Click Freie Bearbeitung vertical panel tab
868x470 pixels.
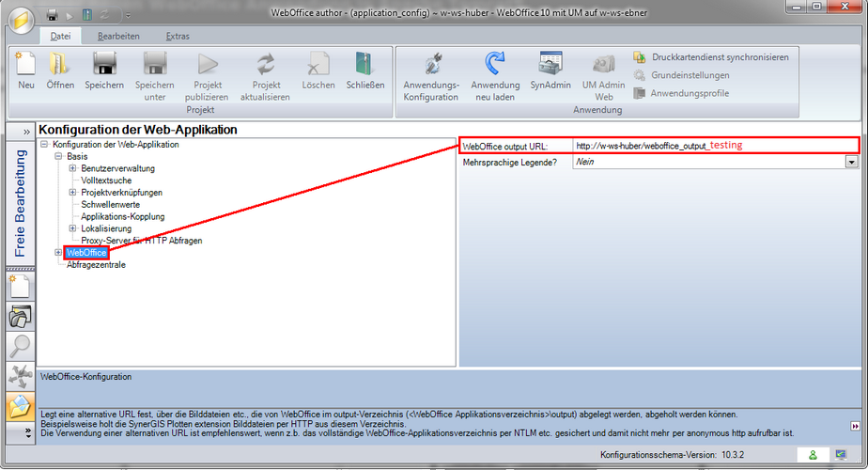[20, 203]
